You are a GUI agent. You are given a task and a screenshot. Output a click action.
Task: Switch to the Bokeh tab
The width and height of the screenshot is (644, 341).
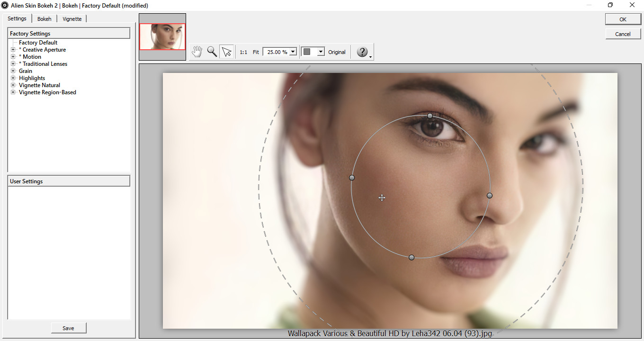pos(44,19)
